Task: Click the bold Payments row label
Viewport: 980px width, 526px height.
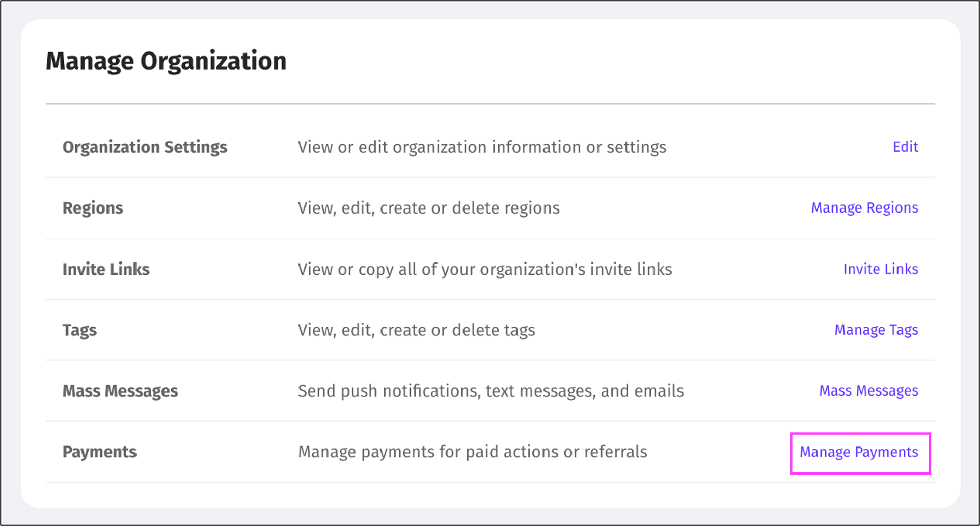Action: [99, 452]
